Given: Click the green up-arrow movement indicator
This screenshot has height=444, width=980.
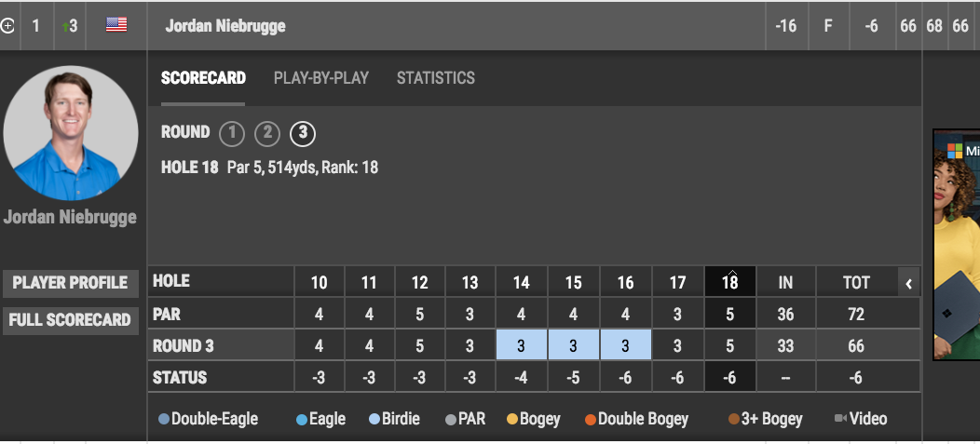Looking at the screenshot, I should tap(66, 26).
